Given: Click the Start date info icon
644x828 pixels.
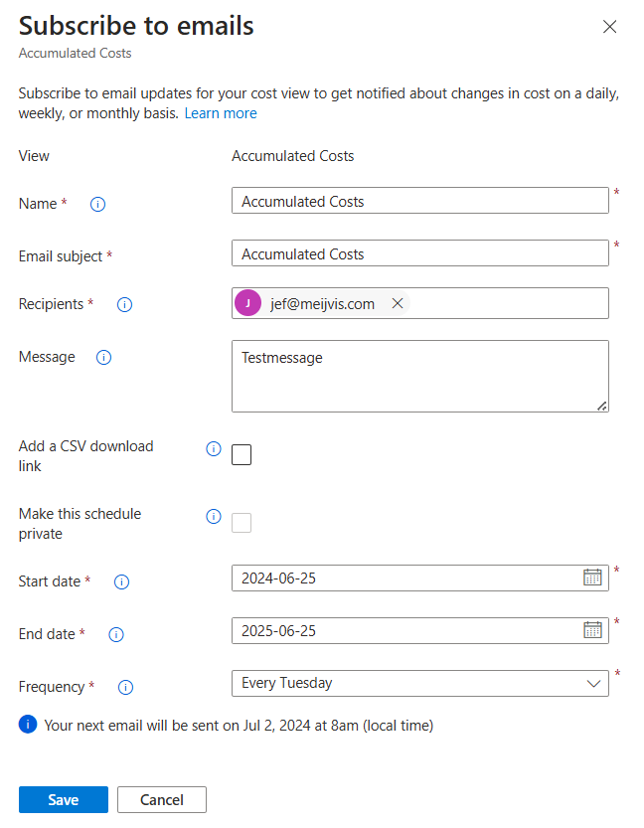Looking at the screenshot, I should coord(121,581).
